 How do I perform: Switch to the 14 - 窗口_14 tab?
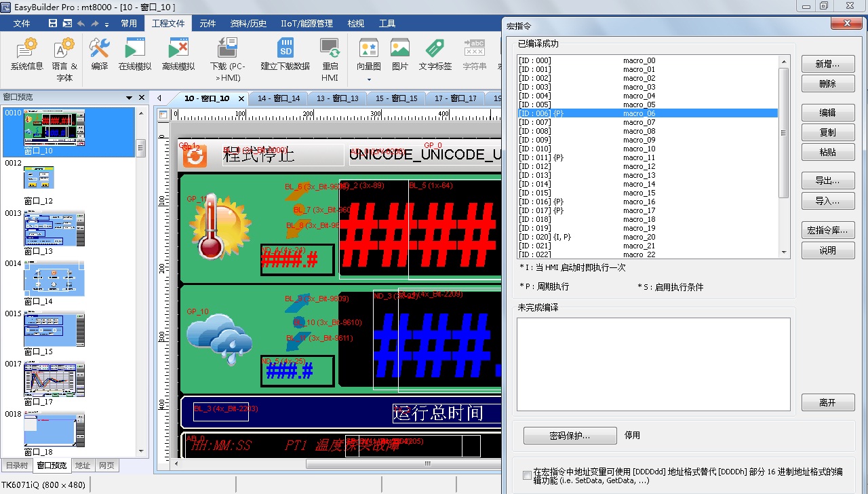278,98
